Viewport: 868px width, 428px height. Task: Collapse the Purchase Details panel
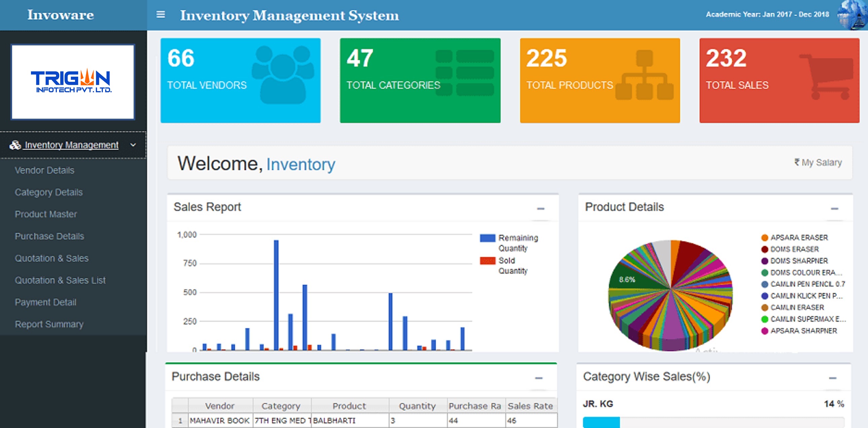click(x=539, y=378)
